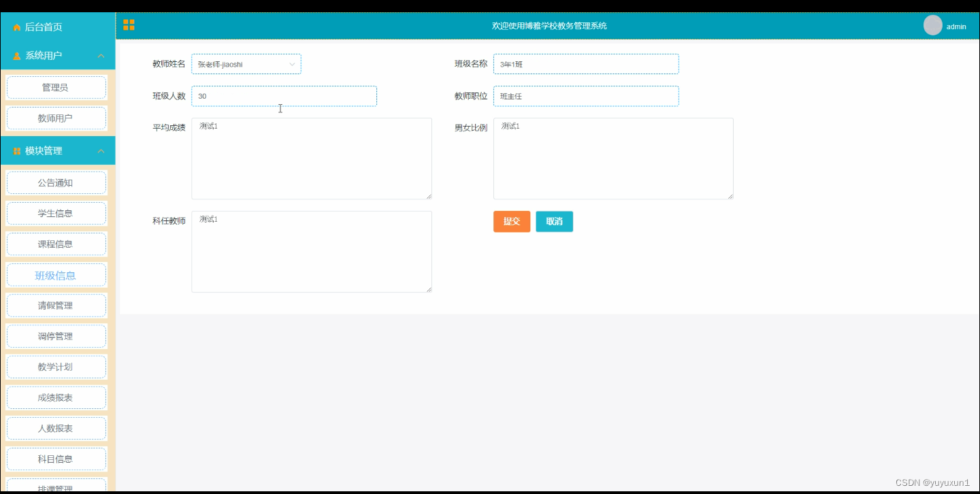Click the orange grid menu icon
The width and height of the screenshot is (980, 494).
(x=129, y=25)
